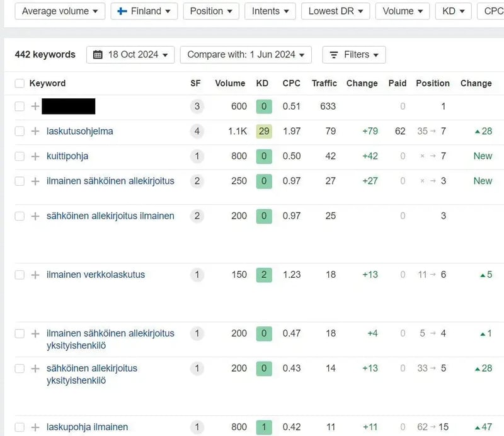Screen dimensions: 504x436
Task: Open the Volume filter dropdown
Action: [x=403, y=11]
